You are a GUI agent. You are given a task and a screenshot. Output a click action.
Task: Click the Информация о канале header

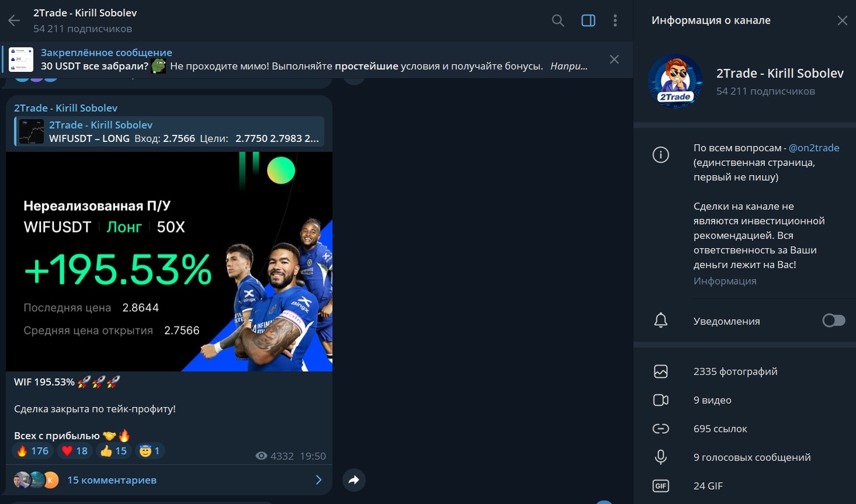pyautogui.click(x=711, y=20)
